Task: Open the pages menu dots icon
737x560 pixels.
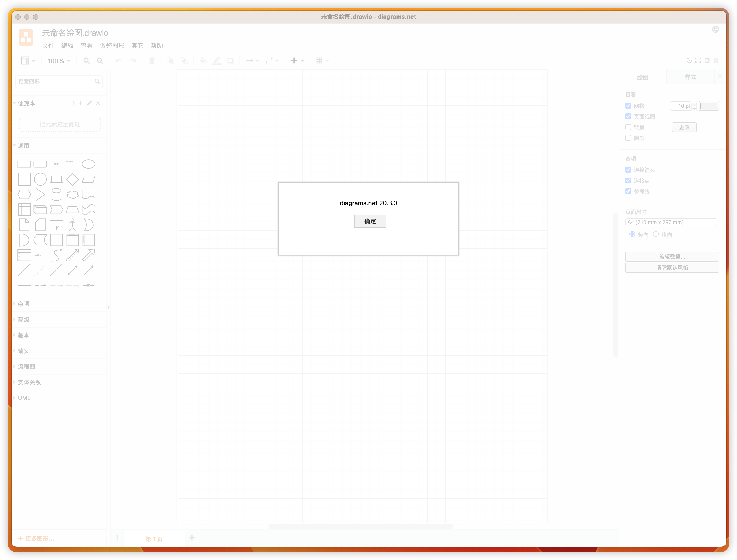Action: click(x=117, y=539)
